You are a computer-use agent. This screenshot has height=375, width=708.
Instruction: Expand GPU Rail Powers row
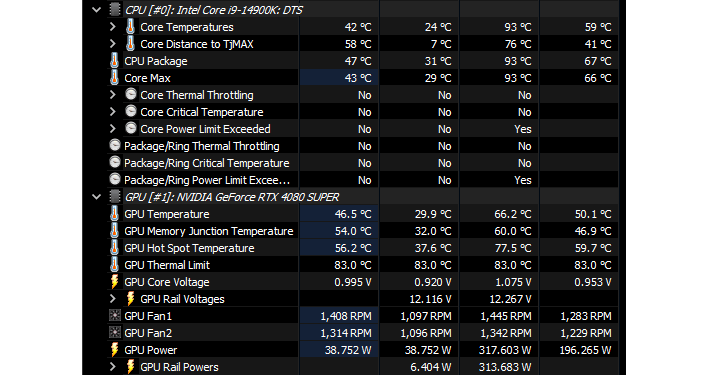click(x=112, y=367)
